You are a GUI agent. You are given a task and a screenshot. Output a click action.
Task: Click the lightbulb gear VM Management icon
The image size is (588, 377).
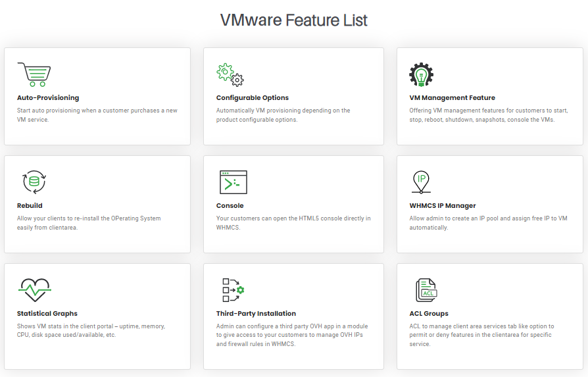[x=421, y=74]
